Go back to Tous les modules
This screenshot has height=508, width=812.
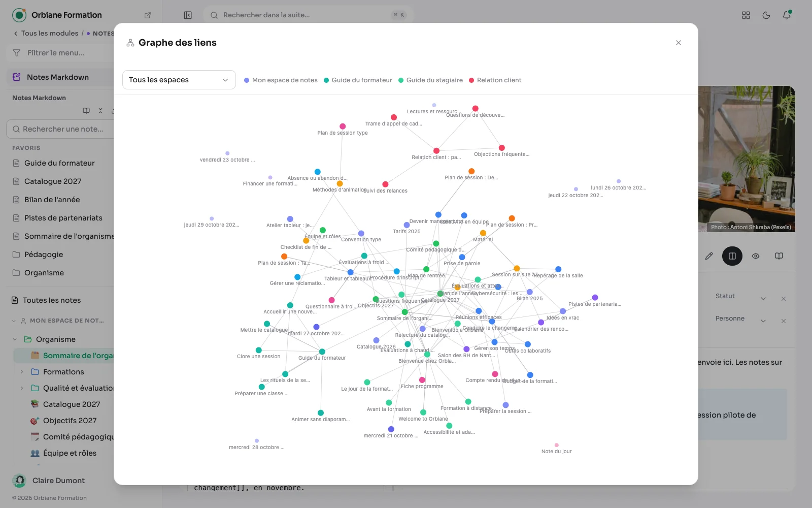[46, 34]
